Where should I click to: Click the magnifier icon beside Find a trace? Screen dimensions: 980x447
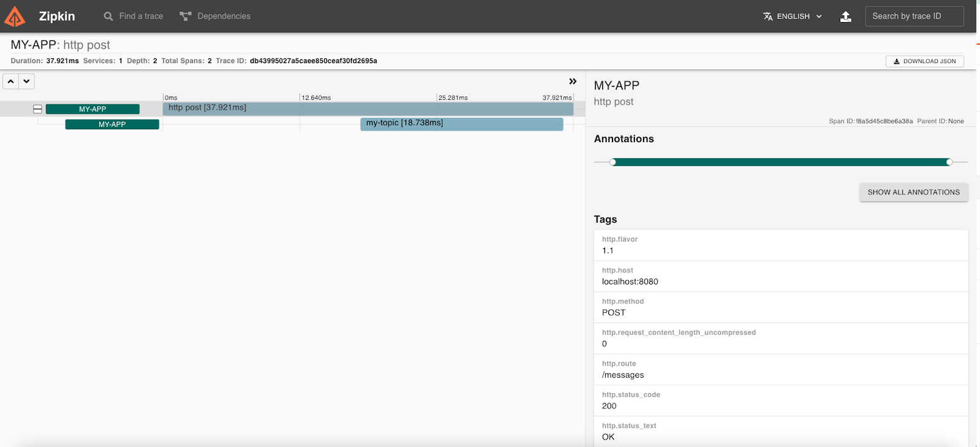pos(108,17)
